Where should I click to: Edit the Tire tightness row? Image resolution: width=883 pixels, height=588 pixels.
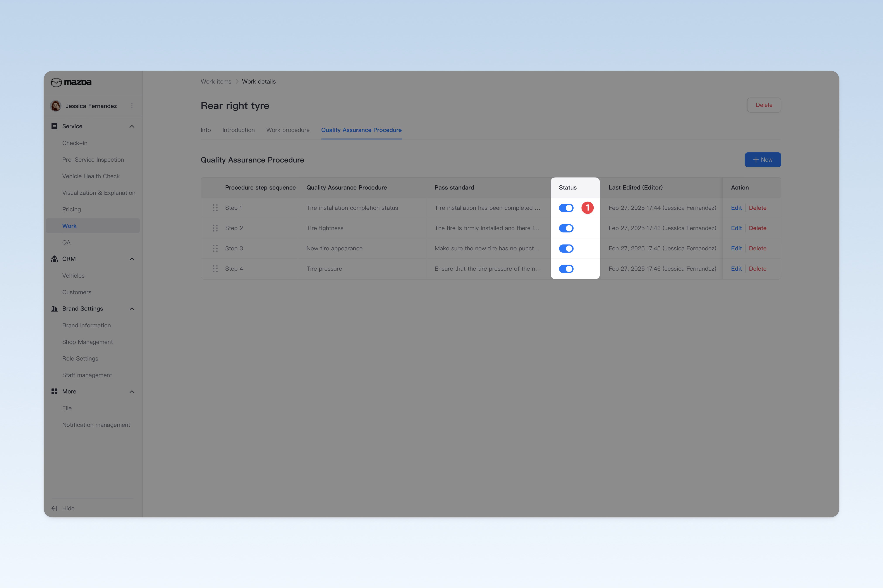click(x=736, y=228)
